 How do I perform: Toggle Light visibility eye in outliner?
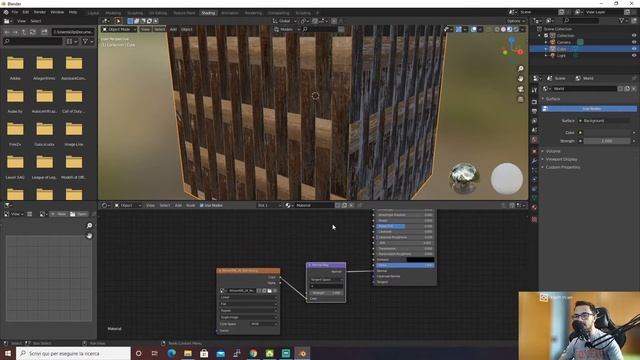(x=634, y=55)
